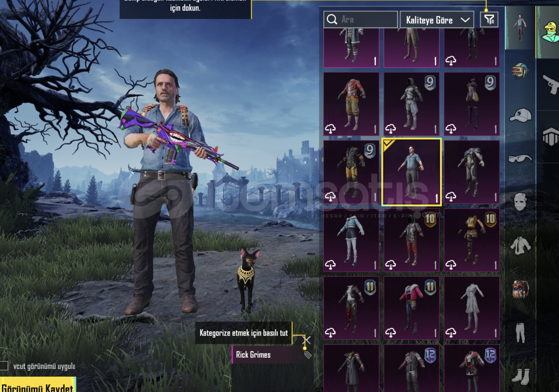
Task: Open the cap headwear category
Action: coord(520,115)
